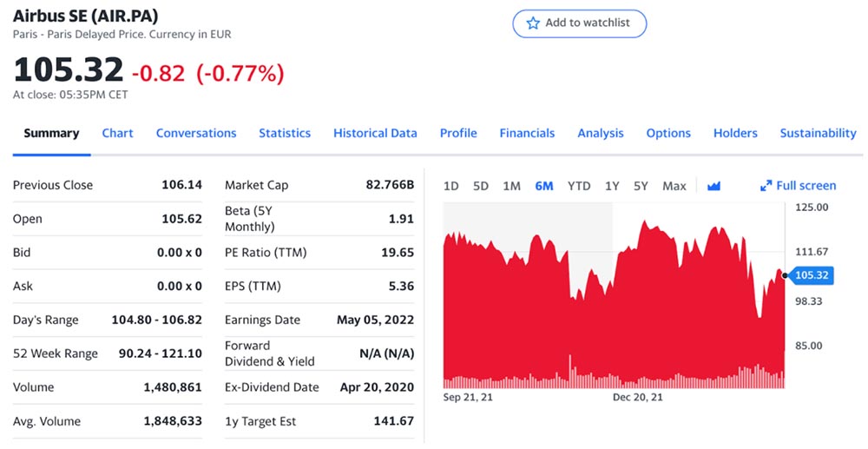Open the Financials tab
The width and height of the screenshot is (868, 449).
pyautogui.click(x=527, y=134)
